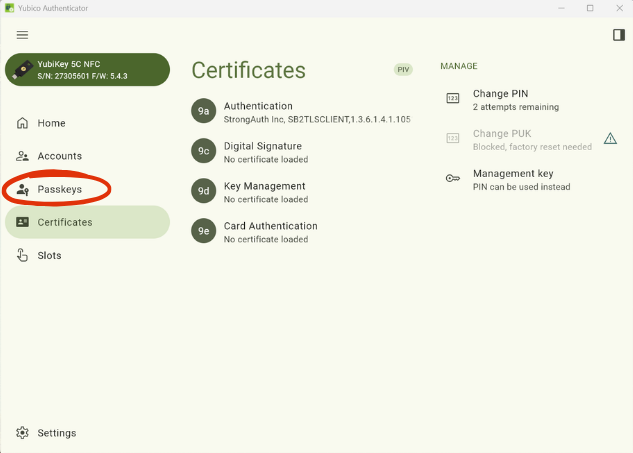Open the Passkeys section
Viewport: 633px width, 453px height.
[x=88, y=189]
